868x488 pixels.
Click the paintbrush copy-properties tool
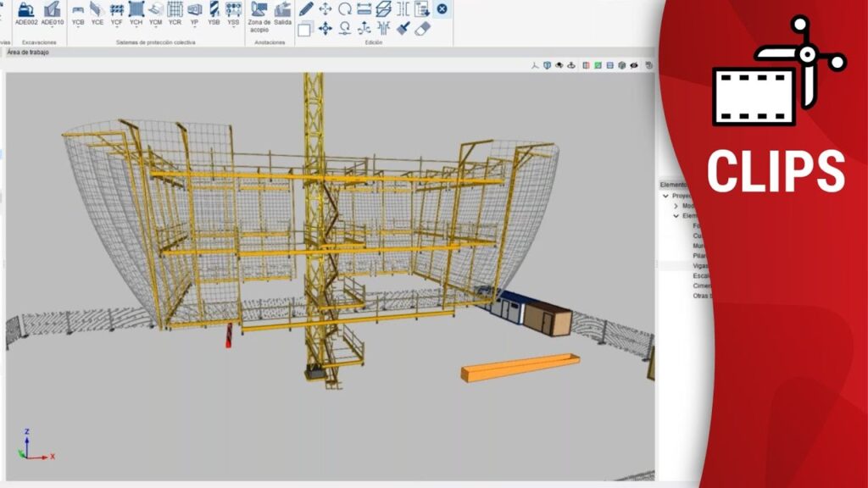pyautogui.click(x=403, y=28)
